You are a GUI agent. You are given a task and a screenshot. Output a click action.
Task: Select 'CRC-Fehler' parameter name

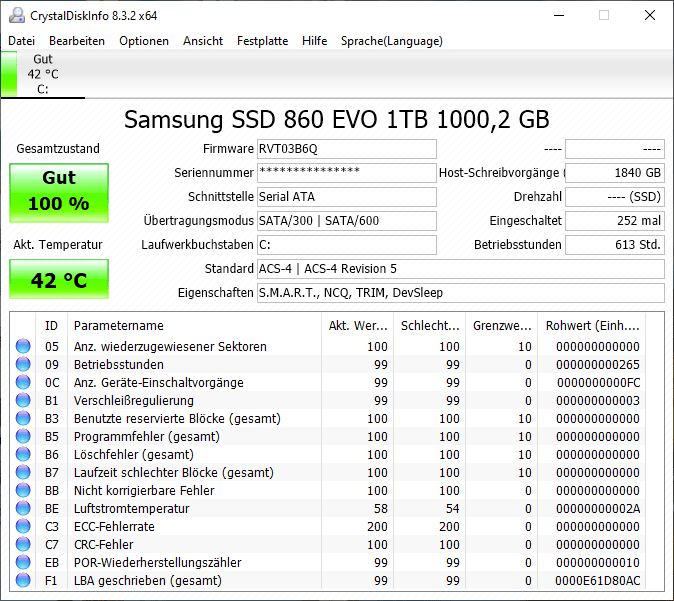point(104,545)
